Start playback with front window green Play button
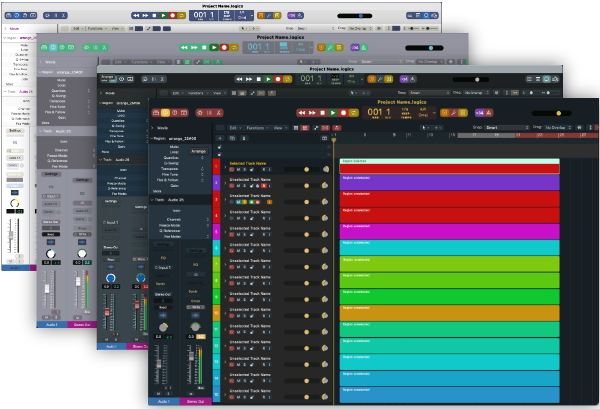600x409 pixels. [333, 113]
